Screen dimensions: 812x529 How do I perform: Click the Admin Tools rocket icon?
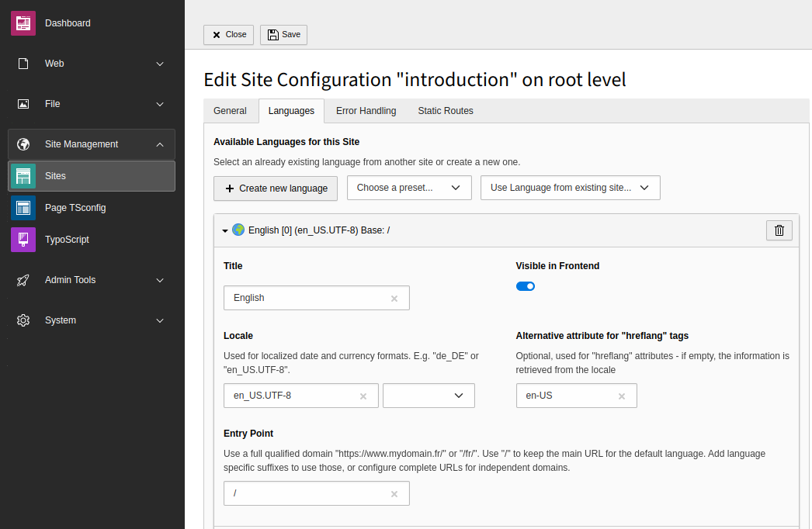[23, 280]
